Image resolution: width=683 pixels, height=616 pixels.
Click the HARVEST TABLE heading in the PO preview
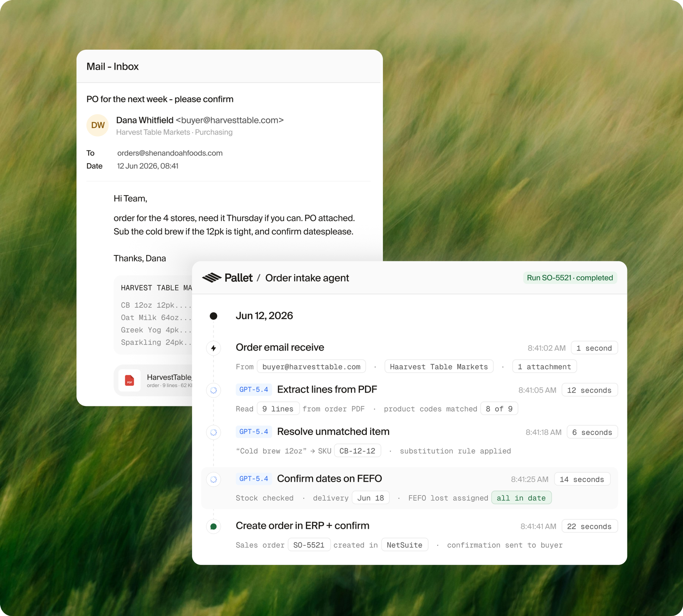pos(157,288)
